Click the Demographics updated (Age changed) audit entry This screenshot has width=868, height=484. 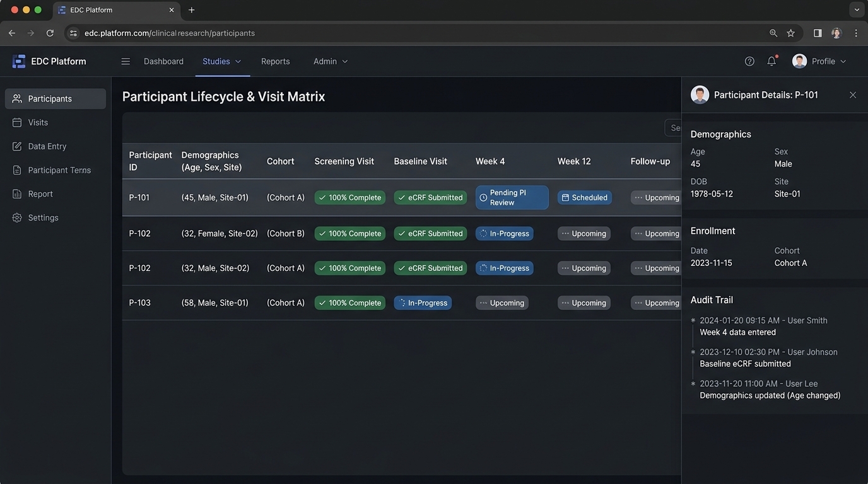(770, 389)
